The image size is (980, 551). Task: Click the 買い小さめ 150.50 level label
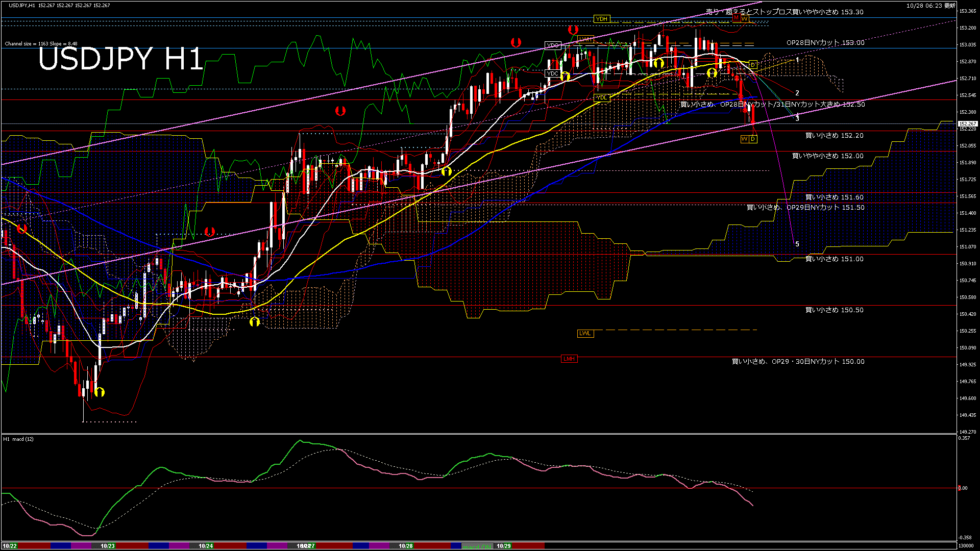(834, 310)
